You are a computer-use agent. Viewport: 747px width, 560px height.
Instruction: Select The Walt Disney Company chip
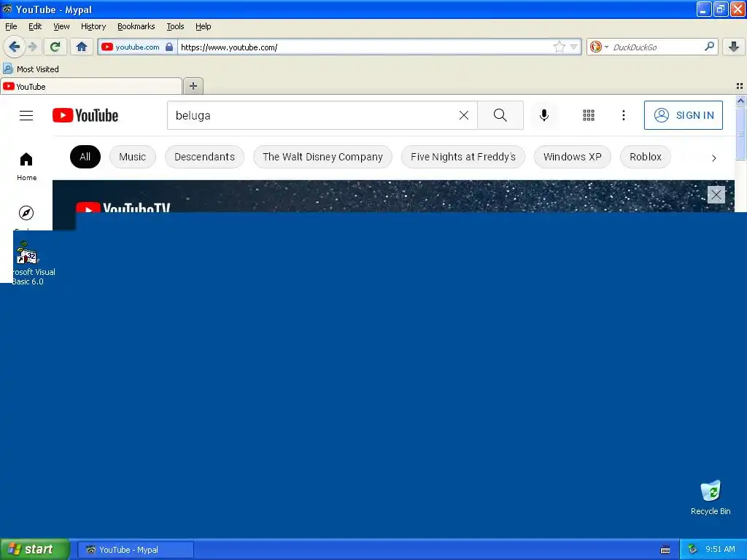click(x=322, y=157)
